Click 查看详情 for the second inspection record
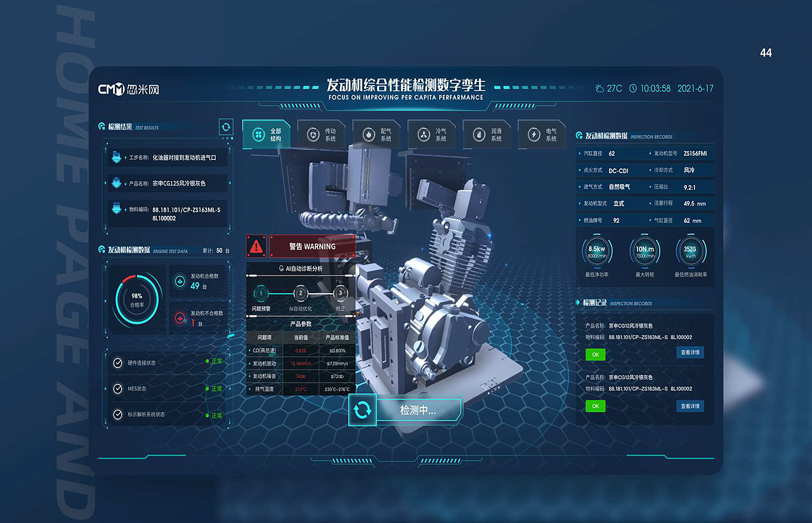The image size is (812, 523). (x=690, y=406)
